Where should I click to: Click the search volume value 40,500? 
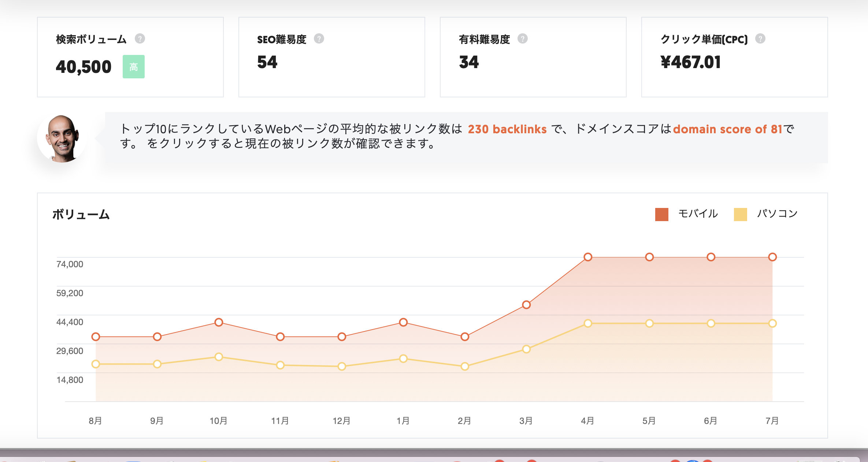tap(84, 67)
